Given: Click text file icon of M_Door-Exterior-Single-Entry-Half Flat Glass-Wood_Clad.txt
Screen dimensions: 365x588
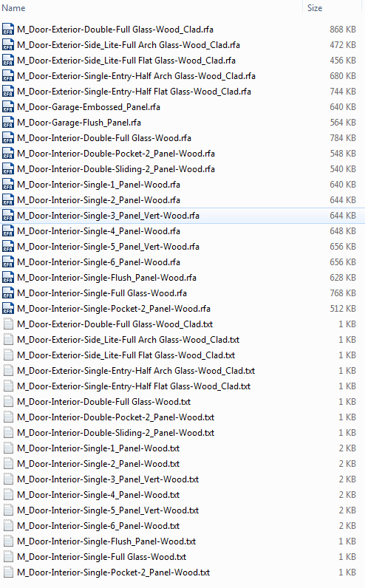Looking at the screenshot, I should click(8, 386).
